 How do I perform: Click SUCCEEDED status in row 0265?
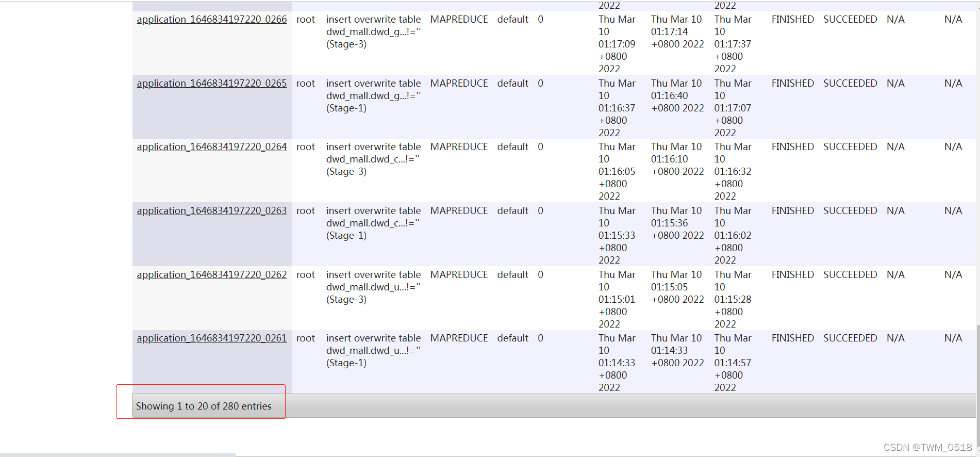pyautogui.click(x=850, y=84)
